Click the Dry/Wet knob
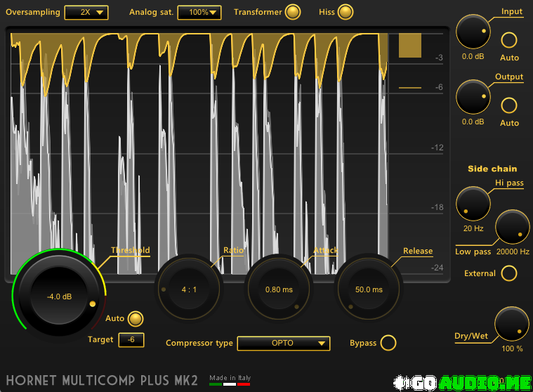The image size is (533, 392). click(x=512, y=324)
